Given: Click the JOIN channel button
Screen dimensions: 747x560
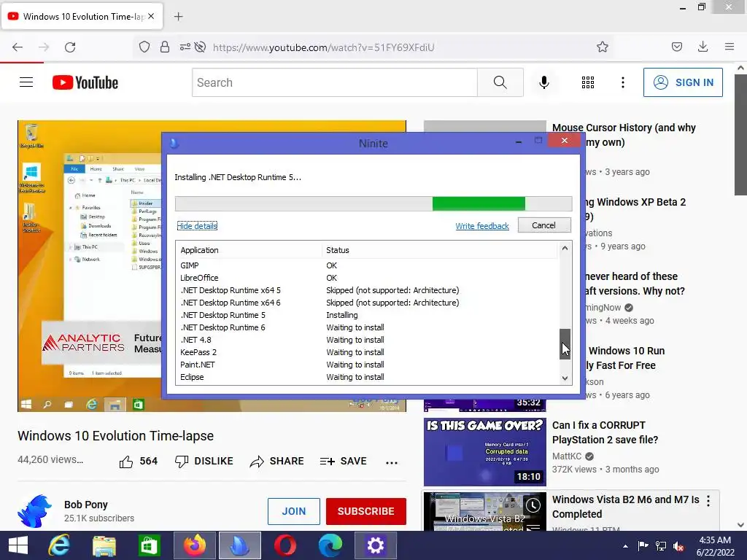Looking at the screenshot, I should coord(293,511).
